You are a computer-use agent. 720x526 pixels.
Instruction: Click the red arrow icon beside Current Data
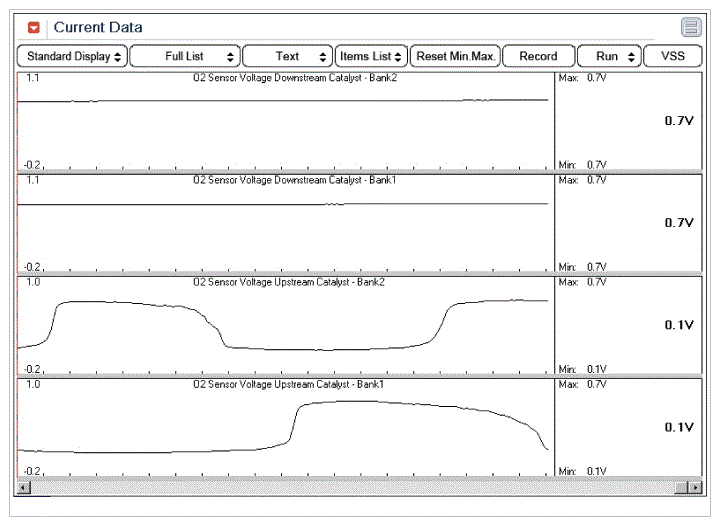pos(34,27)
